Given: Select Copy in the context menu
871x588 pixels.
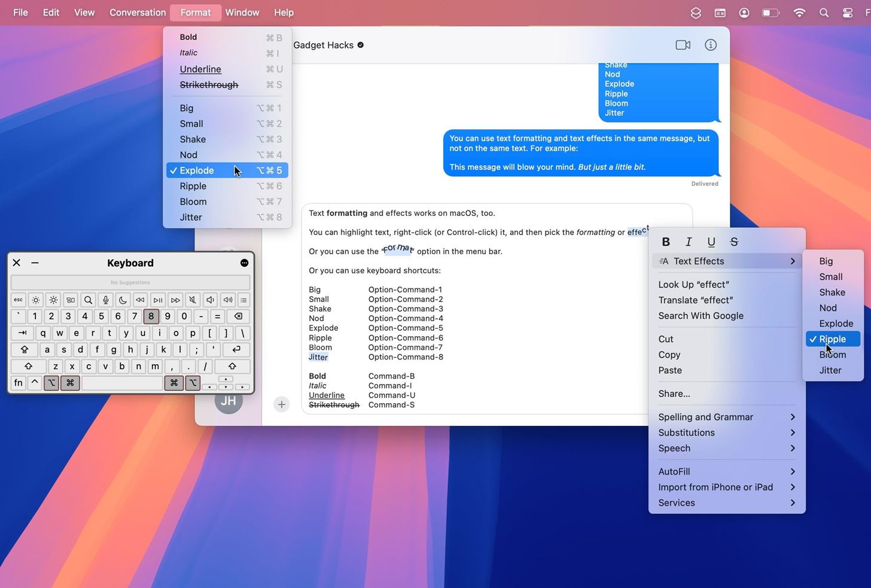Looking at the screenshot, I should click(727, 355).
